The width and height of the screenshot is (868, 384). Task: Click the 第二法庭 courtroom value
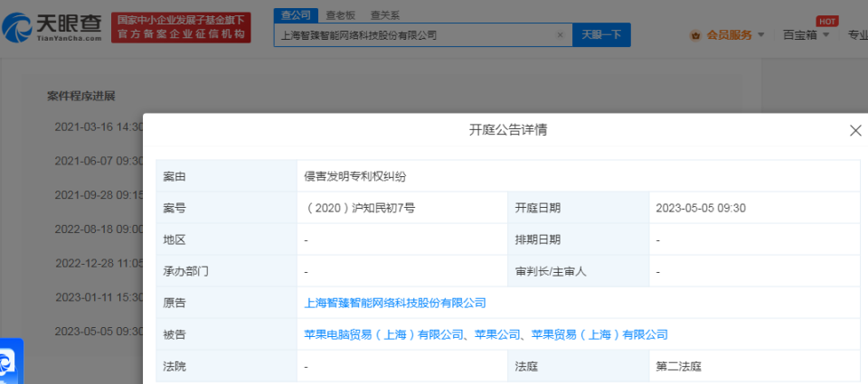pos(679,366)
